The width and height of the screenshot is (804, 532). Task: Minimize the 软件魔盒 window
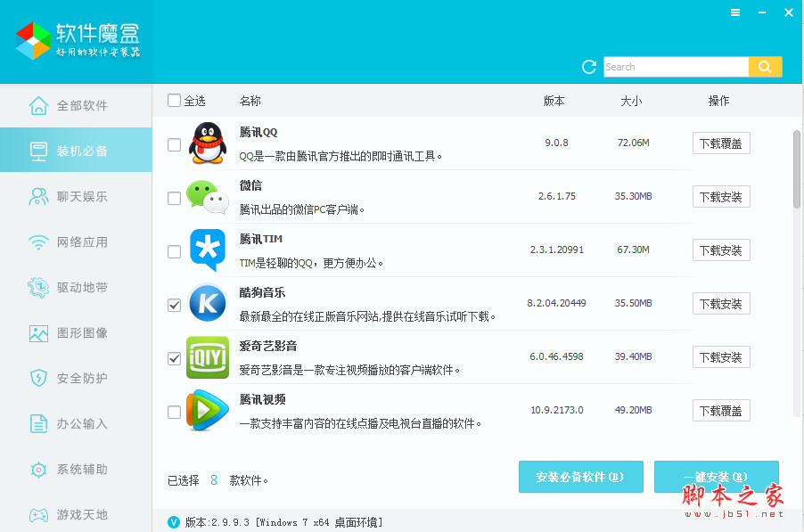[762, 12]
